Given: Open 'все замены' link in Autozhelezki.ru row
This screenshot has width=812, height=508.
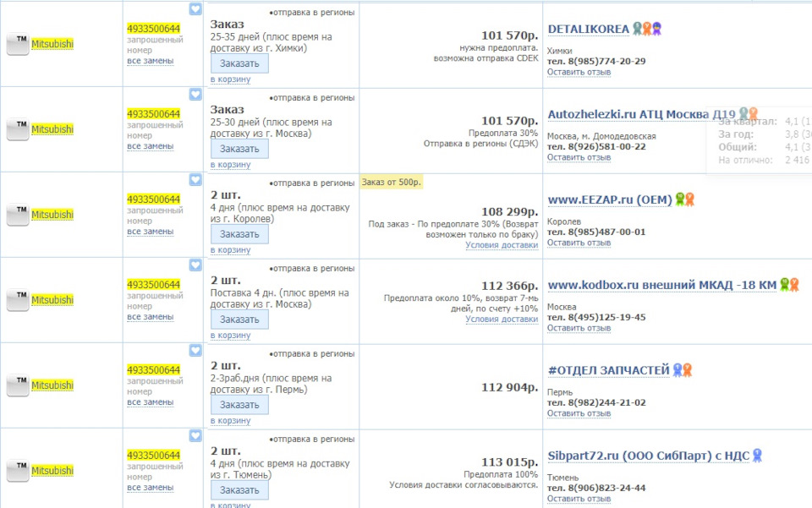Looking at the screenshot, I should [151, 146].
